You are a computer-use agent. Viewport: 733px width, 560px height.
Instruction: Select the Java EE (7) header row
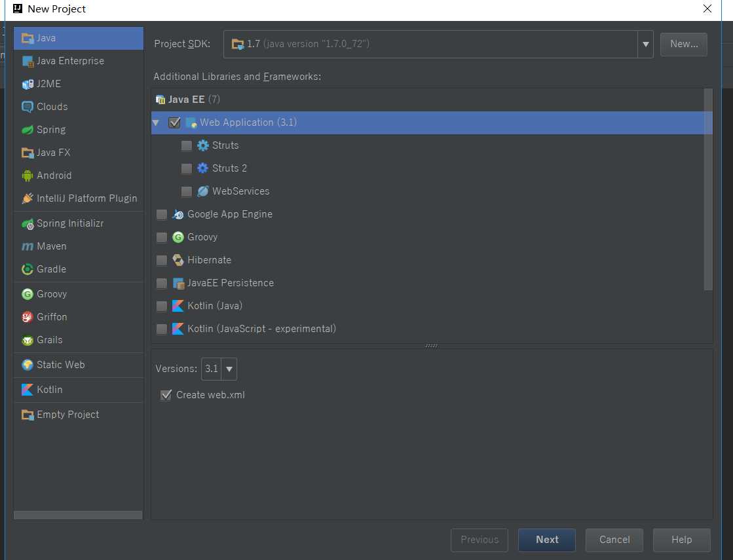point(432,100)
